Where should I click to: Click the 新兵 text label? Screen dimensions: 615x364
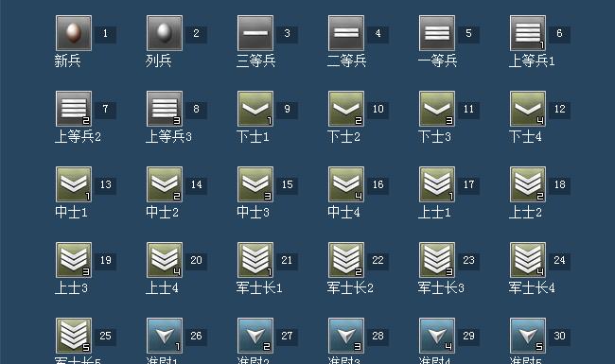pyautogui.click(x=67, y=61)
